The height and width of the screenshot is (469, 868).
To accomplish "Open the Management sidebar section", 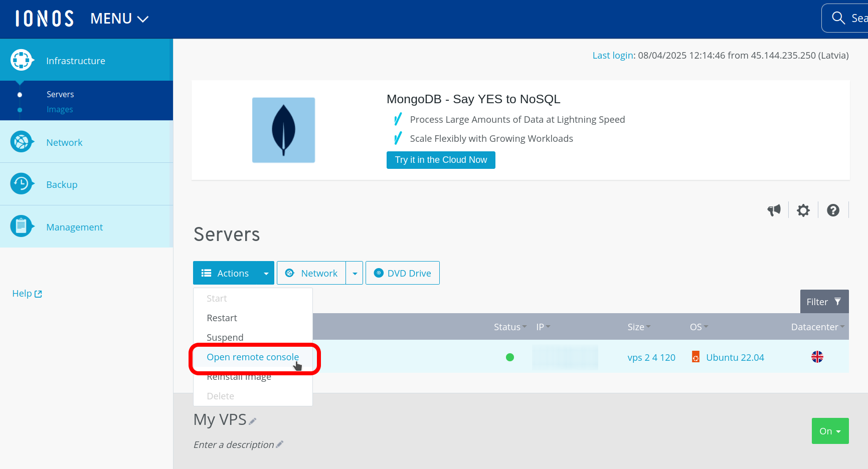I will [x=86, y=227].
